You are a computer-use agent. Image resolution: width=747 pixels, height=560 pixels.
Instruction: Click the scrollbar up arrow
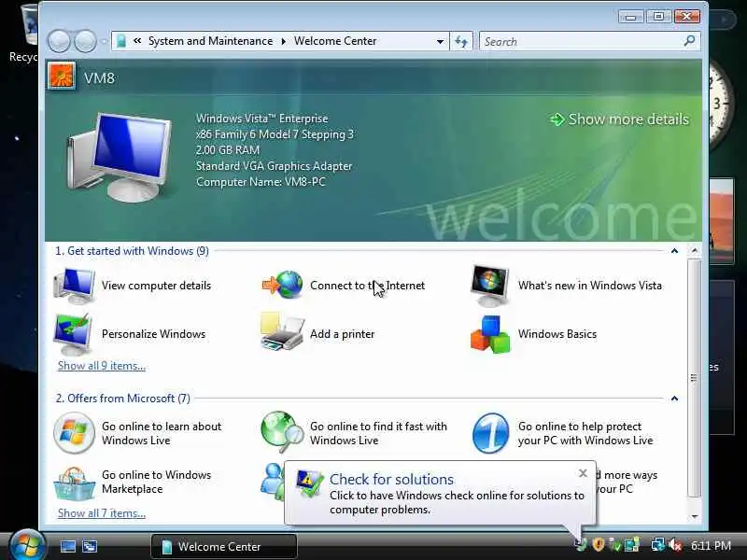tap(695, 250)
